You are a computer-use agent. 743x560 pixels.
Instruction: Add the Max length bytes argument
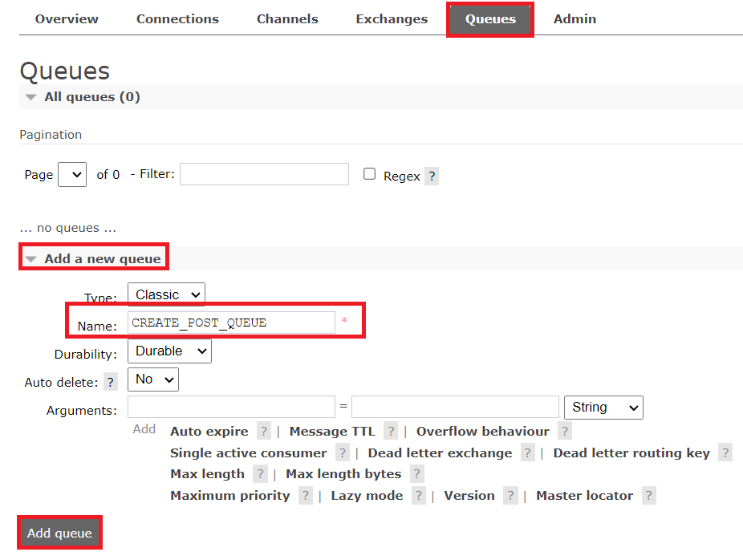(x=343, y=474)
